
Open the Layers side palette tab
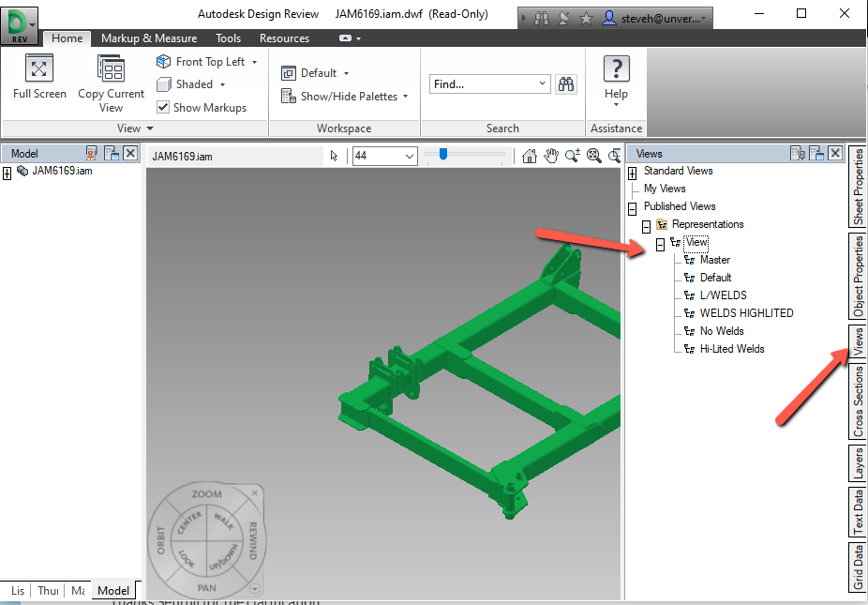coord(858,463)
